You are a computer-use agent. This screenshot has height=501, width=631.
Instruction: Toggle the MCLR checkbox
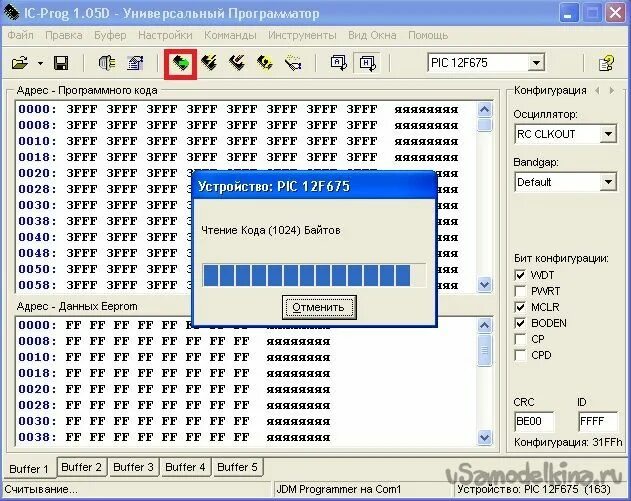point(520,307)
